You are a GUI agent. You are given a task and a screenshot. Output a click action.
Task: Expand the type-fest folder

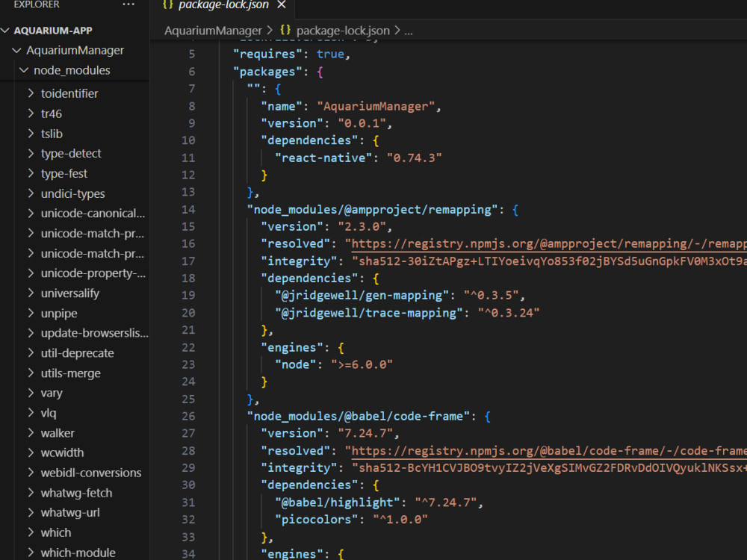pos(31,173)
